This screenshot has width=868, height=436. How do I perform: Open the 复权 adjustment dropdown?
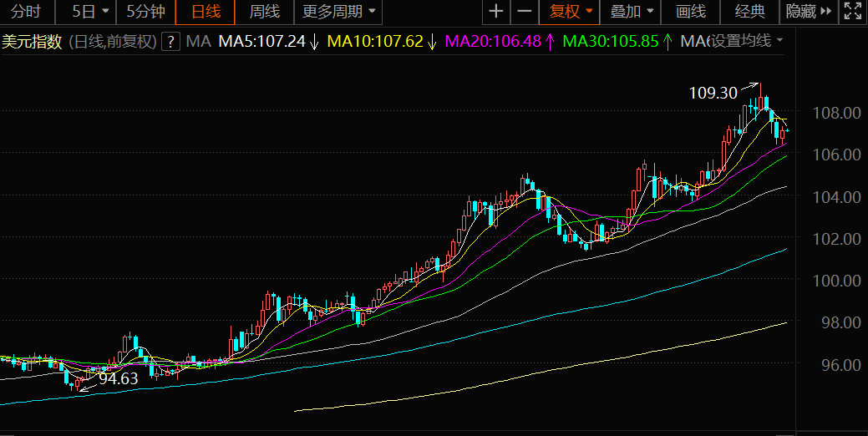point(570,12)
